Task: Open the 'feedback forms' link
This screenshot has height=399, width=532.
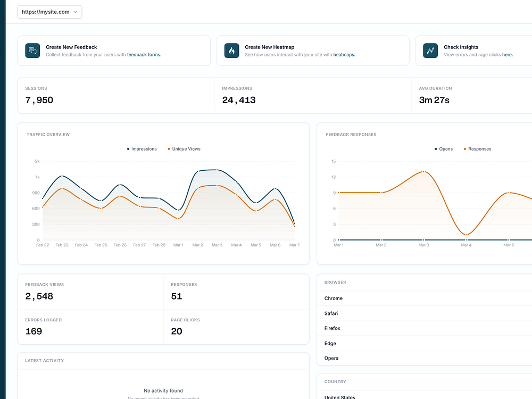Action: tap(144, 55)
